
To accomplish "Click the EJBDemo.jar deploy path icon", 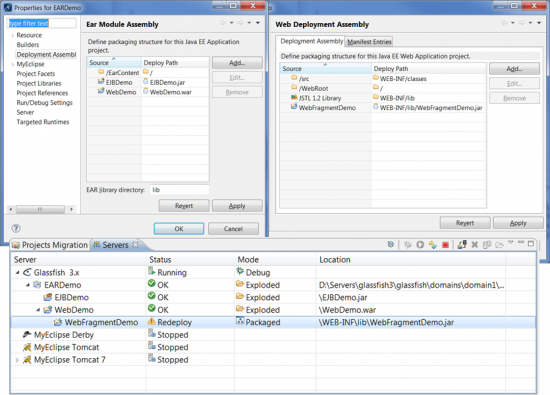I will click(x=146, y=82).
